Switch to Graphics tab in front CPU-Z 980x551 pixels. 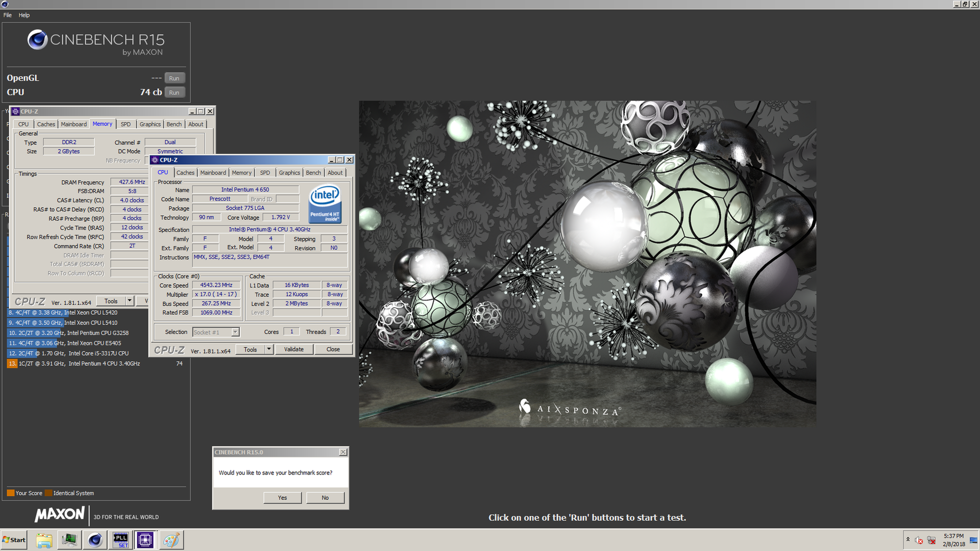[x=289, y=172]
